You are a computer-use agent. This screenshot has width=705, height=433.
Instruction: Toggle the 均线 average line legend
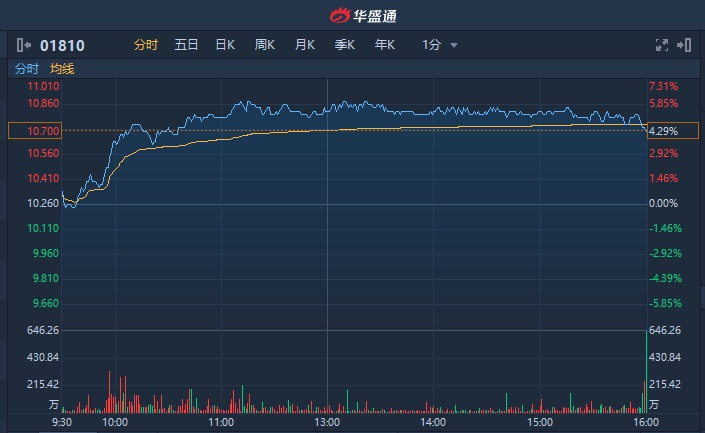click(x=62, y=69)
